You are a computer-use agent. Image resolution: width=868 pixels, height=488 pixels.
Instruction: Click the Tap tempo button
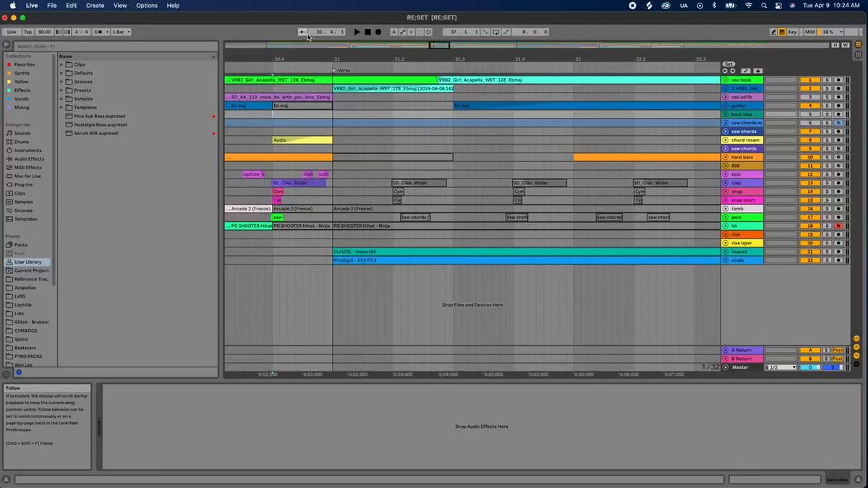(x=28, y=32)
